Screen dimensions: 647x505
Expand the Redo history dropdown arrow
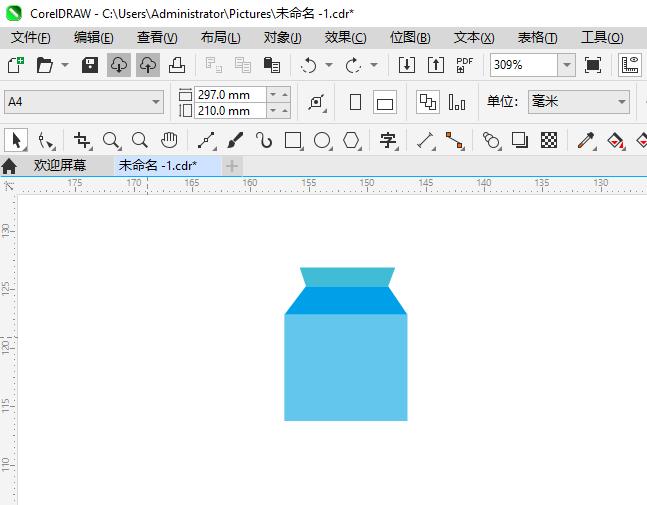(374, 65)
